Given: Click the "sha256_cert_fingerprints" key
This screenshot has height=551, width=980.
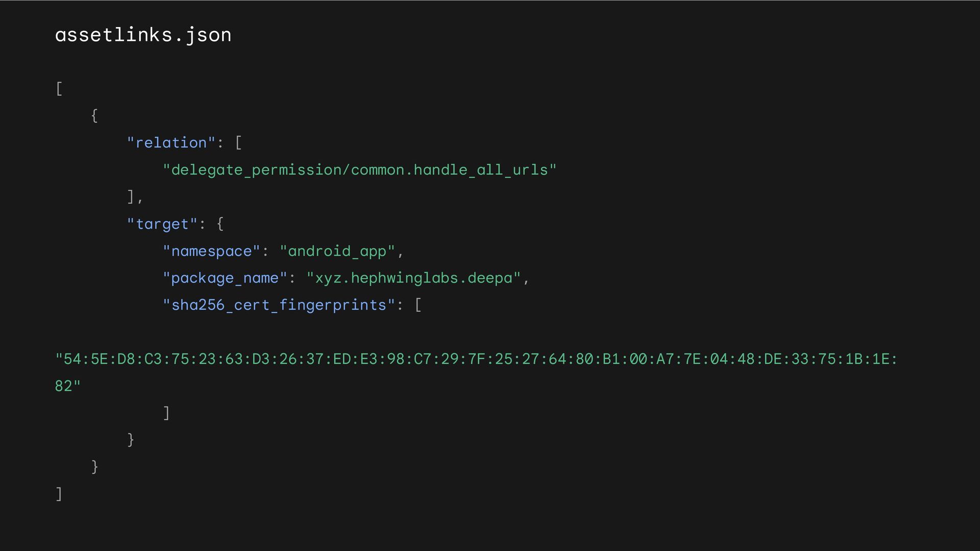Looking at the screenshot, I should [279, 305].
